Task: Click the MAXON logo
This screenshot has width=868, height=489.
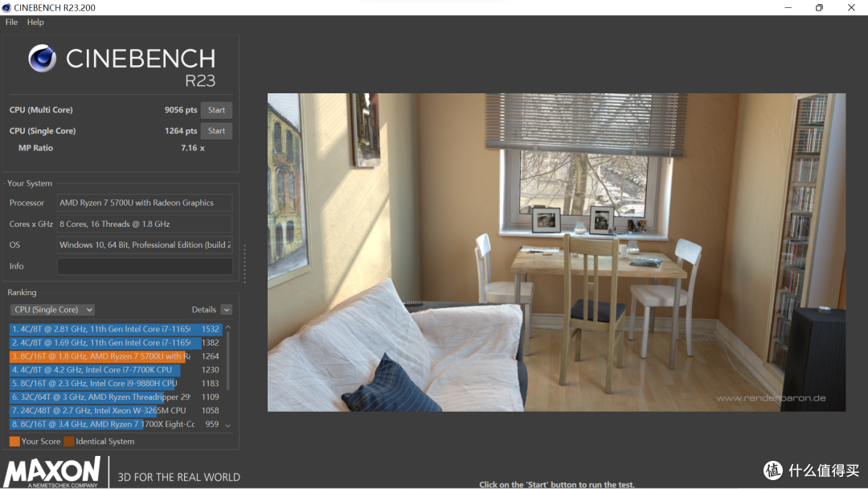Action: [x=52, y=472]
